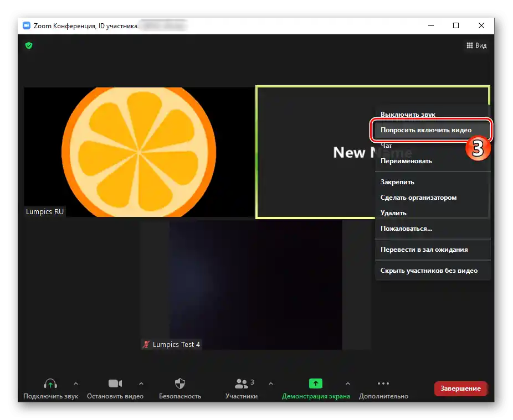The width and height of the screenshot is (513, 420).
Task: Open video settings chevron next to camera
Action: pyautogui.click(x=141, y=383)
